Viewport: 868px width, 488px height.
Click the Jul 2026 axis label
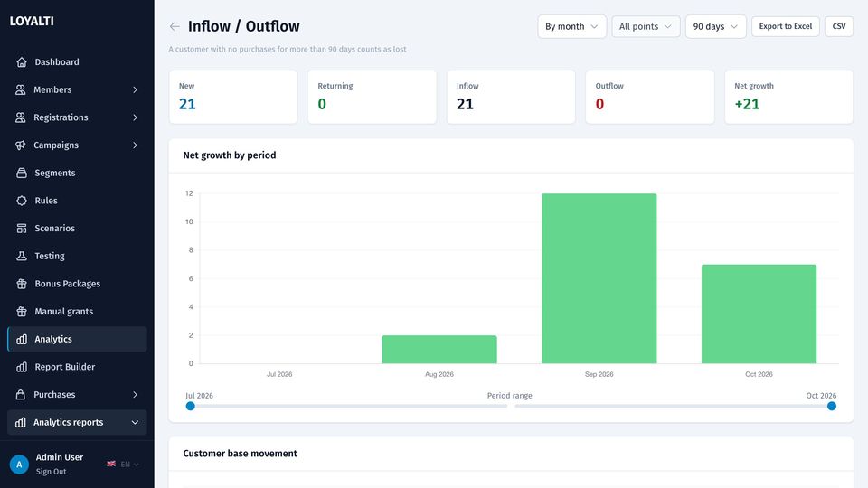click(279, 374)
